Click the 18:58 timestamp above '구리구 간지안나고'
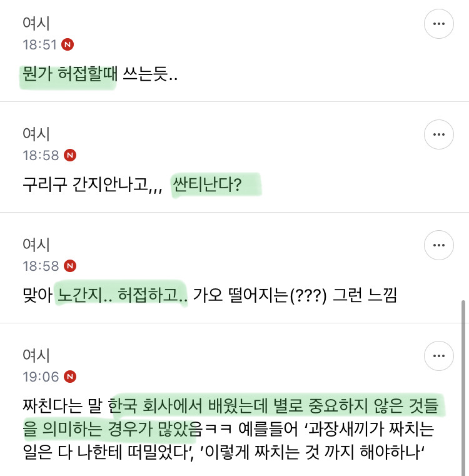The width and height of the screenshot is (469, 476). point(41,154)
